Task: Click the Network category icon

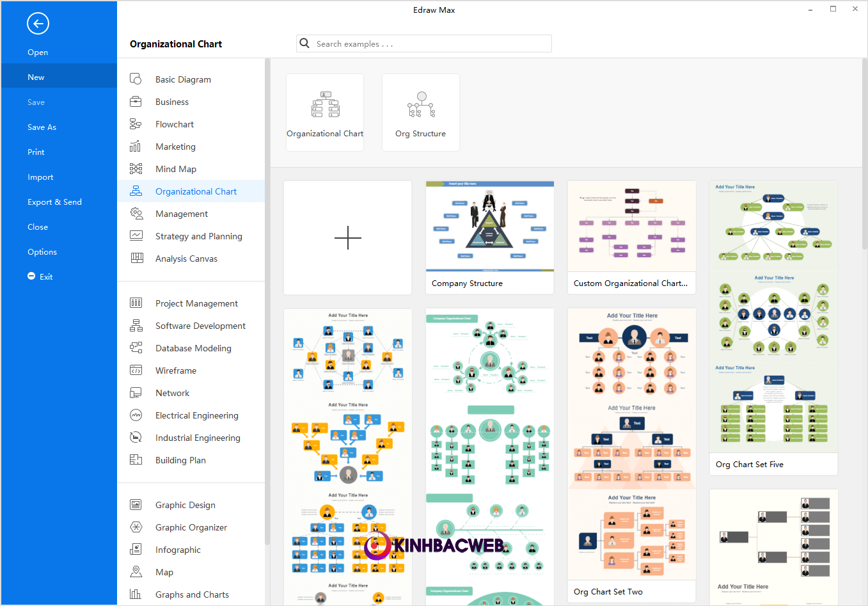Action: click(x=136, y=392)
